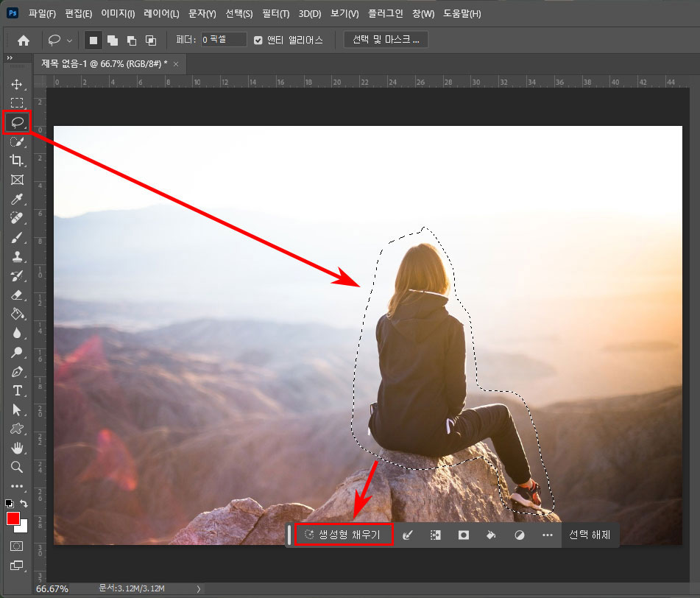Invert selection from the contextual bar
The height and width of the screenshot is (598, 700).
pyautogui.click(x=435, y=535)
